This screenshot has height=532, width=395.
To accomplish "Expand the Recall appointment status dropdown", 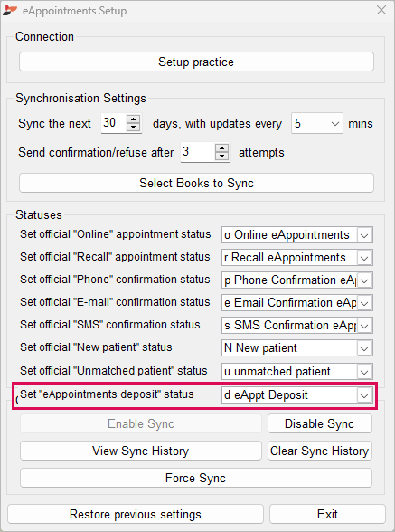I will click(364, 258).
